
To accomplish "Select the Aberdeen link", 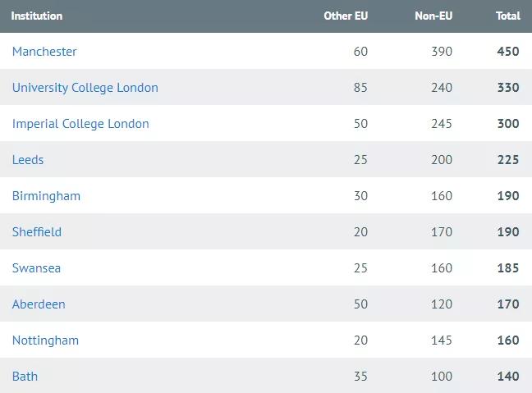I will click(x=39, y=304).
